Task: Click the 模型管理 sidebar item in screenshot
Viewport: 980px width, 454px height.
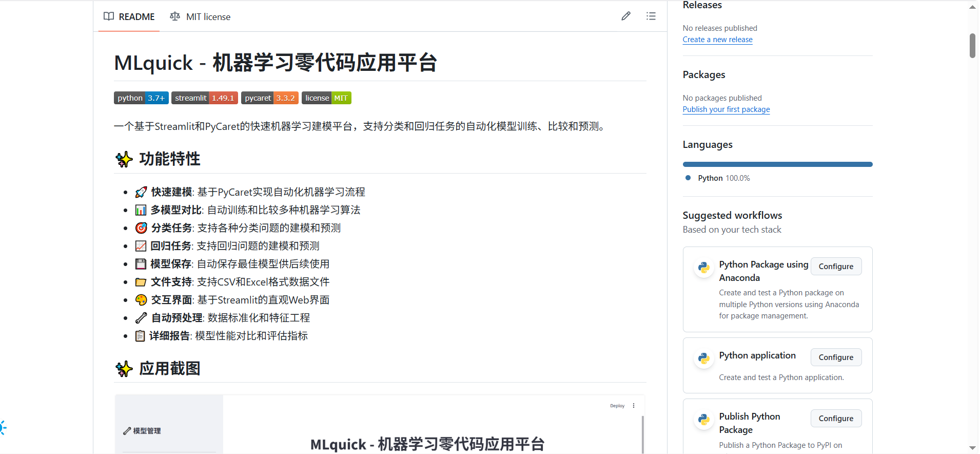Action: click(142, 431)
